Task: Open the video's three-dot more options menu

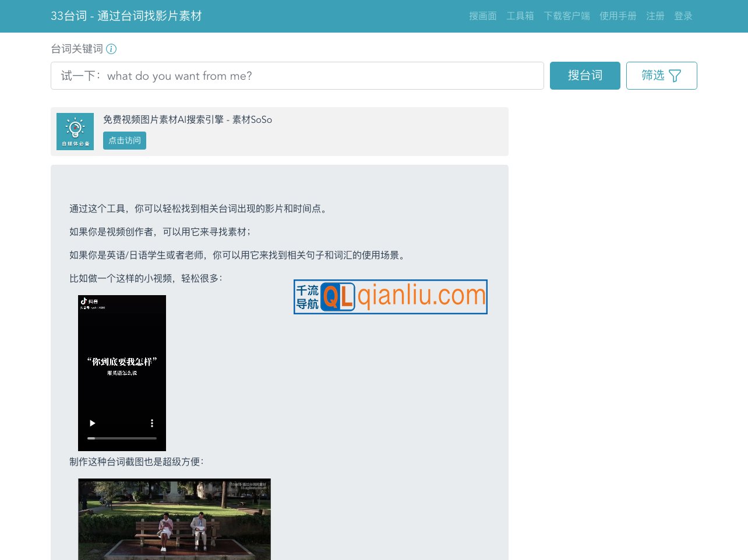Action: (x=152, y=423)
